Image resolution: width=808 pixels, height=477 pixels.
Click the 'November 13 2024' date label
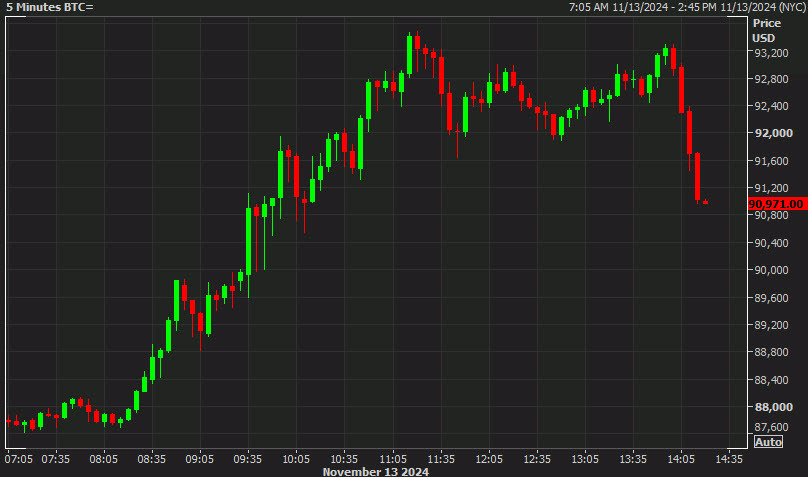click(x=376, y=471)
